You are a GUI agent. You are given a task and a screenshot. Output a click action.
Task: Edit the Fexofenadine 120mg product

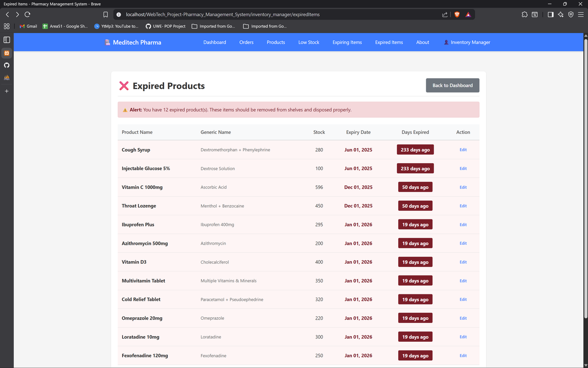point(463,356)
